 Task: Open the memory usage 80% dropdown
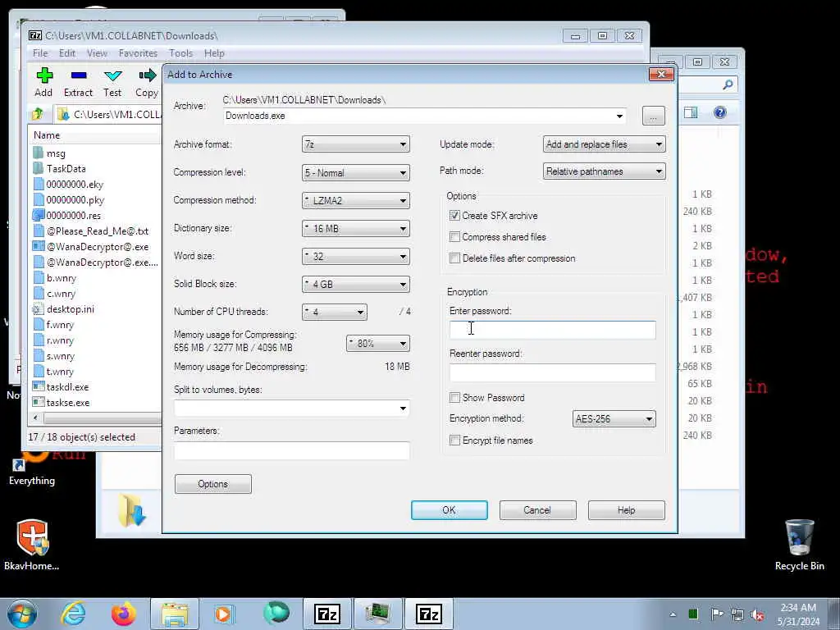pos(377,344)
